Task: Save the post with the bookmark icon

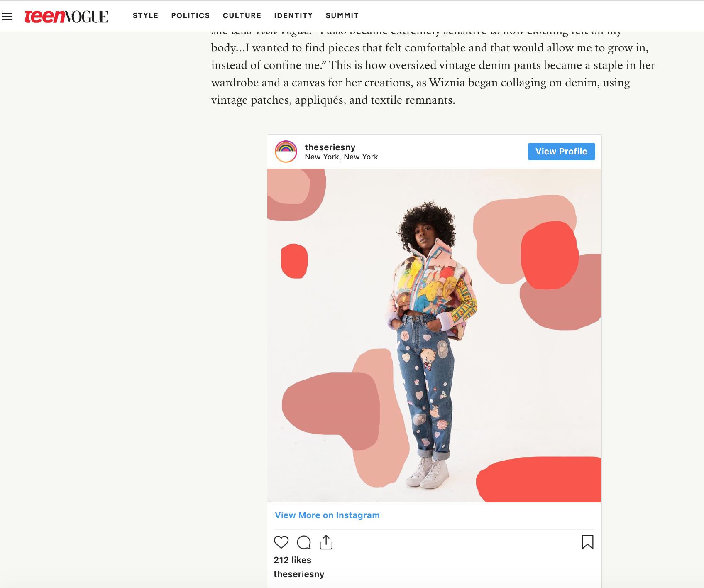Action: 587,542
